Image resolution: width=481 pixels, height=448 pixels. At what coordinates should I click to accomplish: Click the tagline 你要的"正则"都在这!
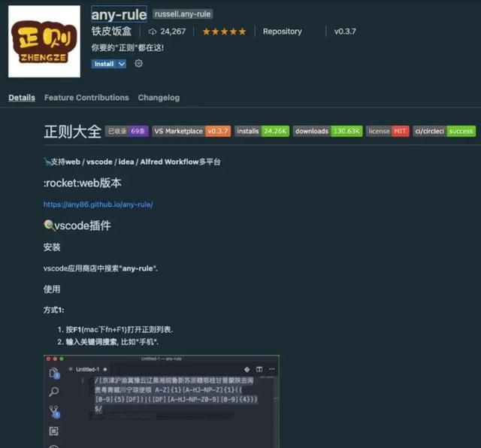[x=127, y=47]
